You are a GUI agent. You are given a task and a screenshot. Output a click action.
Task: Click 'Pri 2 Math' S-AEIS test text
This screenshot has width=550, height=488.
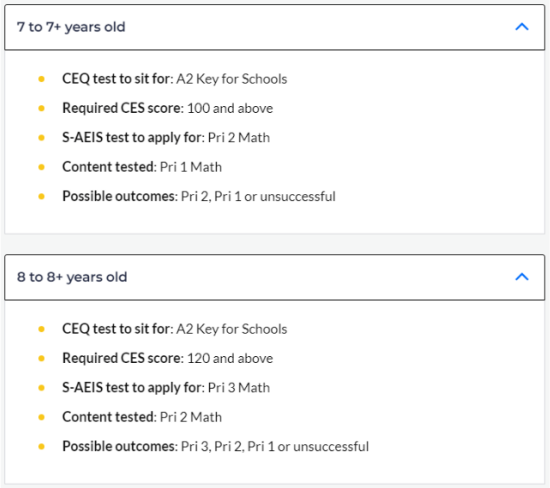pos(239,138)
